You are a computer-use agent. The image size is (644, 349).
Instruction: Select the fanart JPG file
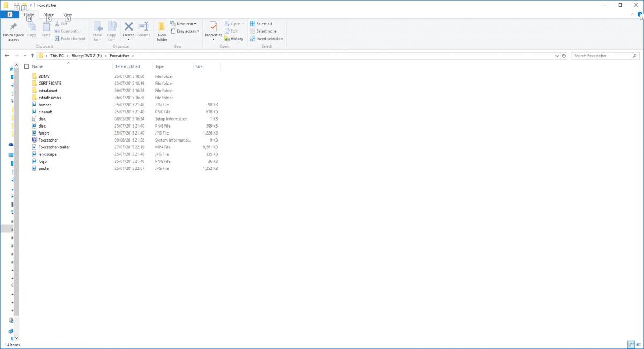point(43,133)
